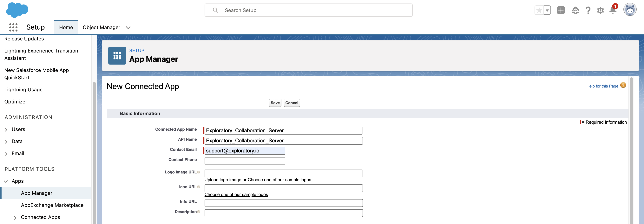Open the Trailhead guidance icon
Screen dimensions: 644x224
575,10
